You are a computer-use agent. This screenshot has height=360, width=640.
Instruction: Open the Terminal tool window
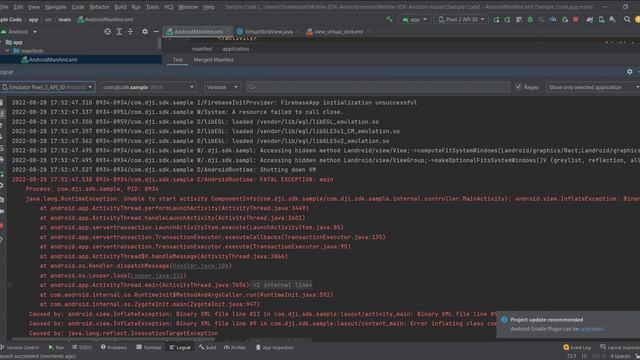click(149, 348)
